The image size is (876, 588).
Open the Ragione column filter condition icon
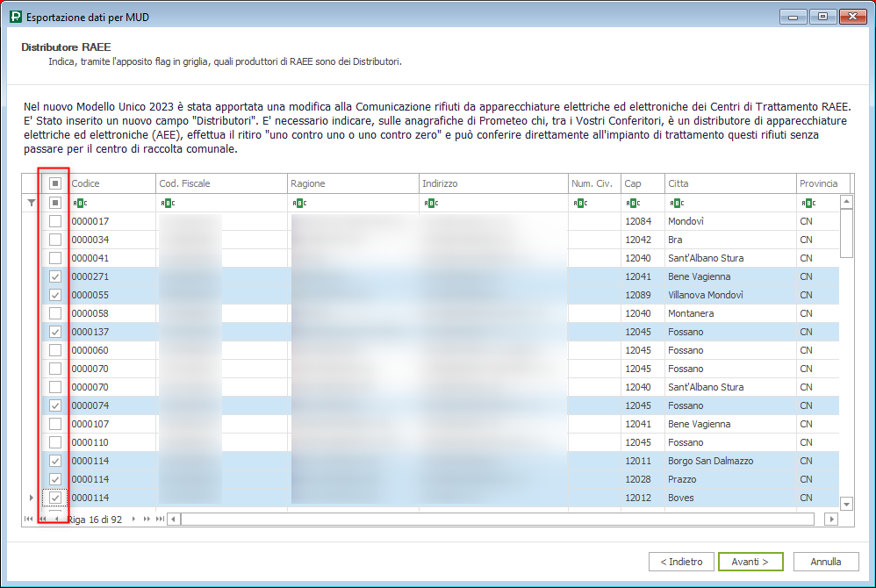tap(299, 203)
